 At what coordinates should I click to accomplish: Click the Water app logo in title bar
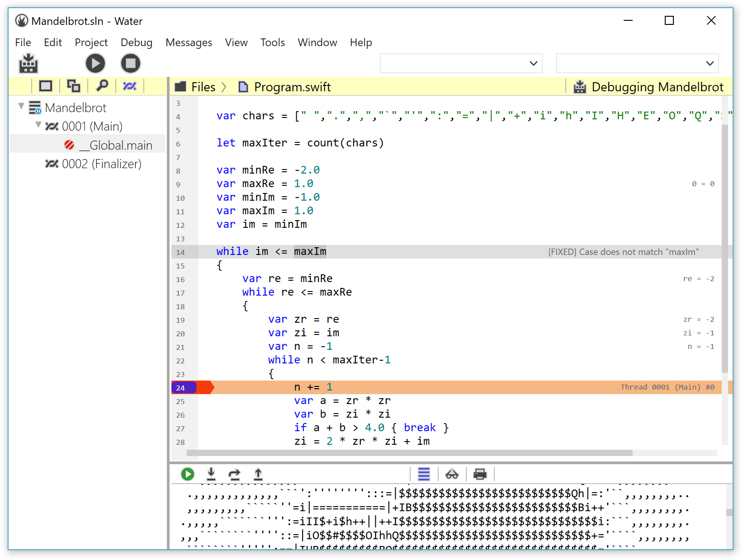coord(21,21)
